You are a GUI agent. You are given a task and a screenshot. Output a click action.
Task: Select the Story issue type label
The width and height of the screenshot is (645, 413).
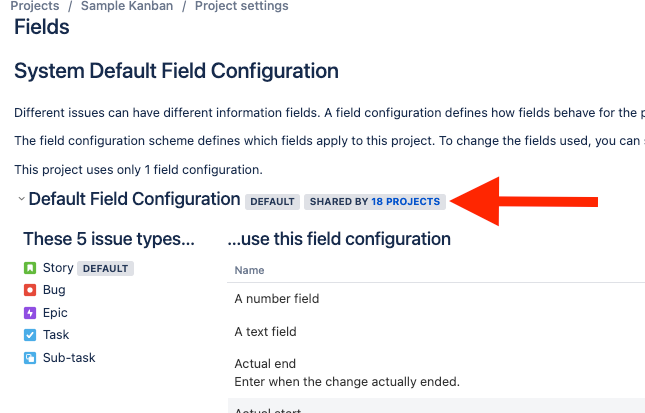[x=58, y=268]
